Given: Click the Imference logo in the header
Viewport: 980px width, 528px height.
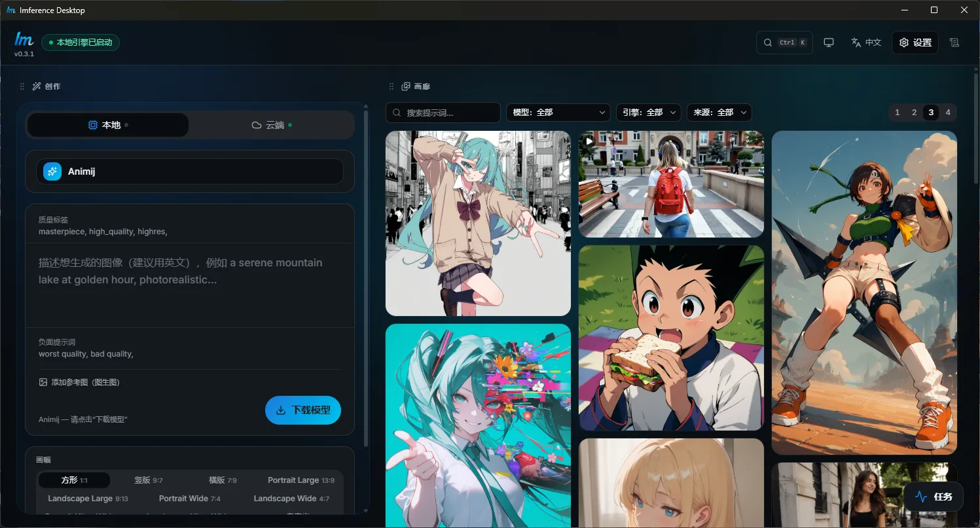Looking at the screenshot, I should [x=24, y=39].
